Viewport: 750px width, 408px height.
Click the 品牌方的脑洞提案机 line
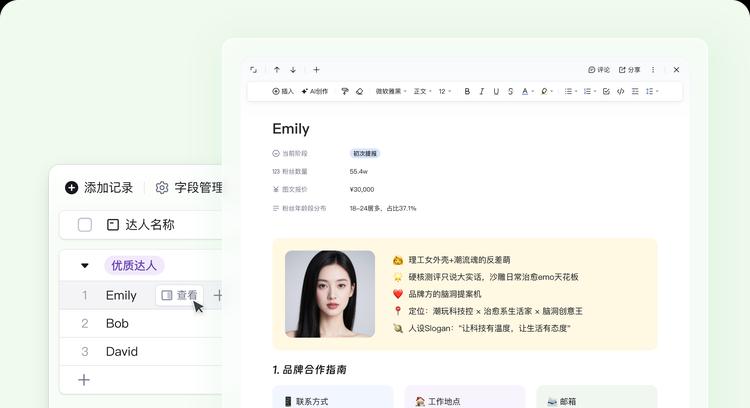(x=445, y=294)
